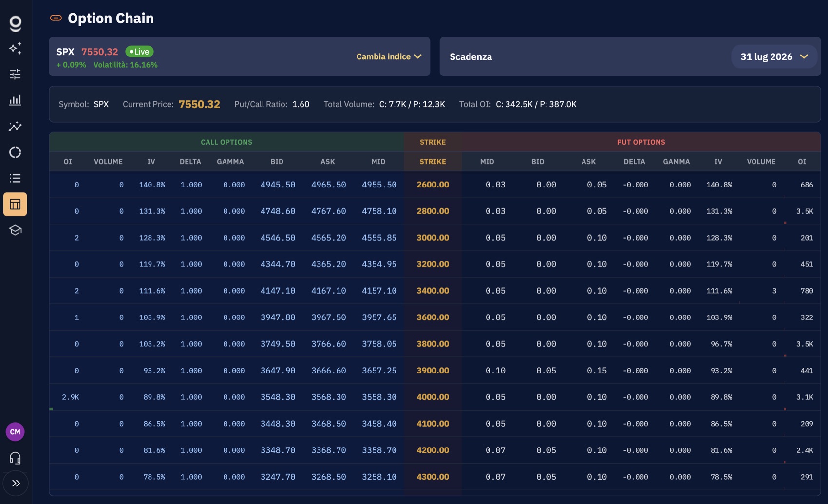
Task: Click the call MID column header
Action: (378, 162)
